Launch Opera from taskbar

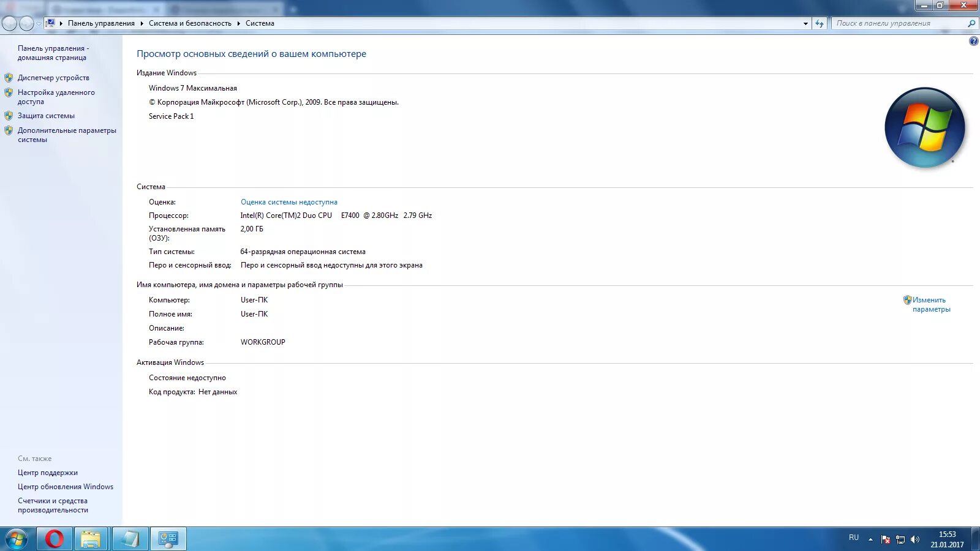[x=54, y=539]
